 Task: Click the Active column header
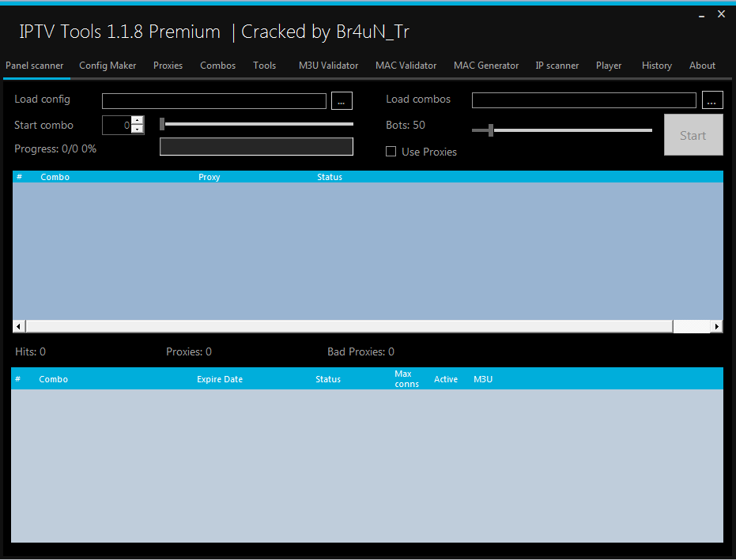pos(445,379)
